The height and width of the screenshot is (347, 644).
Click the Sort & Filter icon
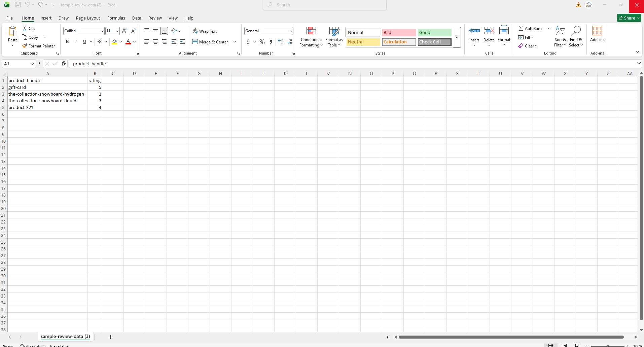point(560,31)
